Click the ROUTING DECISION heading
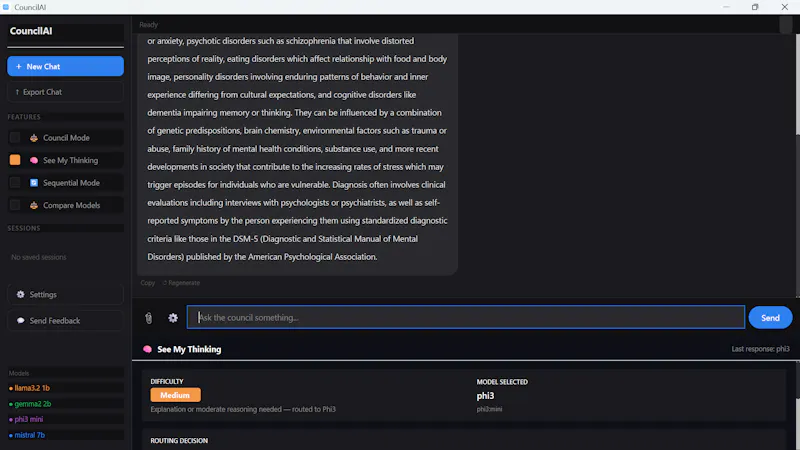The height and width of the screenshot is (450, 800). click(x=179, y=441)
